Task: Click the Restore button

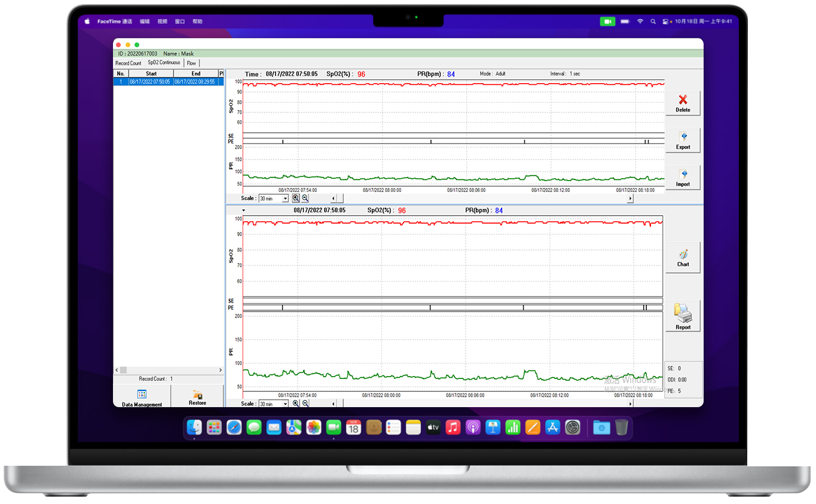Action: pos(197,398)
